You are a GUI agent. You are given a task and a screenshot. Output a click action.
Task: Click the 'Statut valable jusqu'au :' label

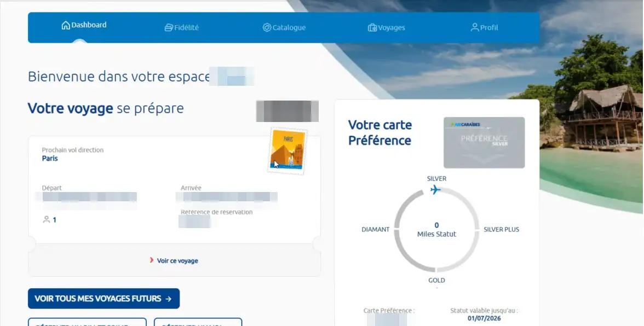click(484, 311)
